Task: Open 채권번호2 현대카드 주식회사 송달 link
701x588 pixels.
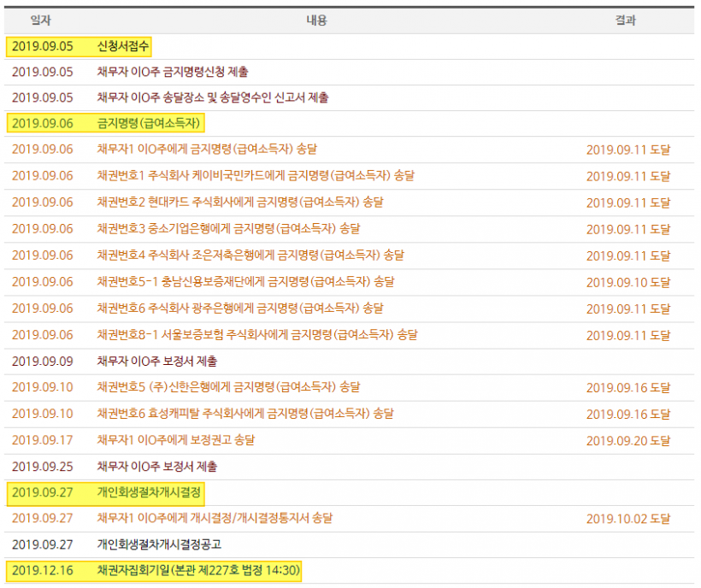Action: pyautogui.click(x=240, y=202)
